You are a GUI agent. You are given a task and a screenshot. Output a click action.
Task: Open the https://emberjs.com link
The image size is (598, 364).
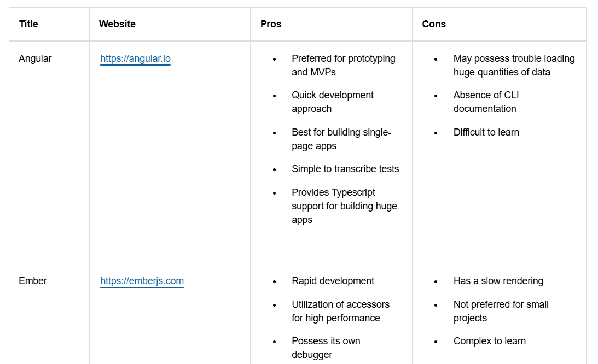click(142, 281)
